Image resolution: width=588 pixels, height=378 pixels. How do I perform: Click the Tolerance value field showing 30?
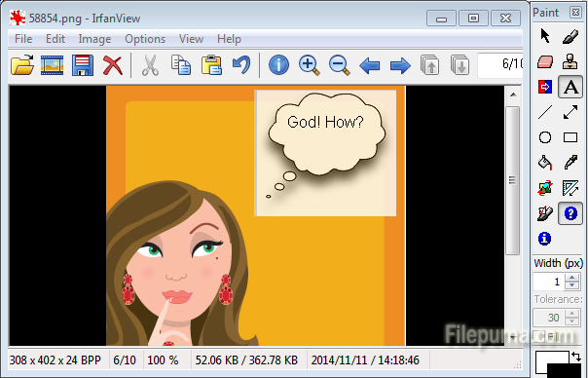[x=549, y=318]
